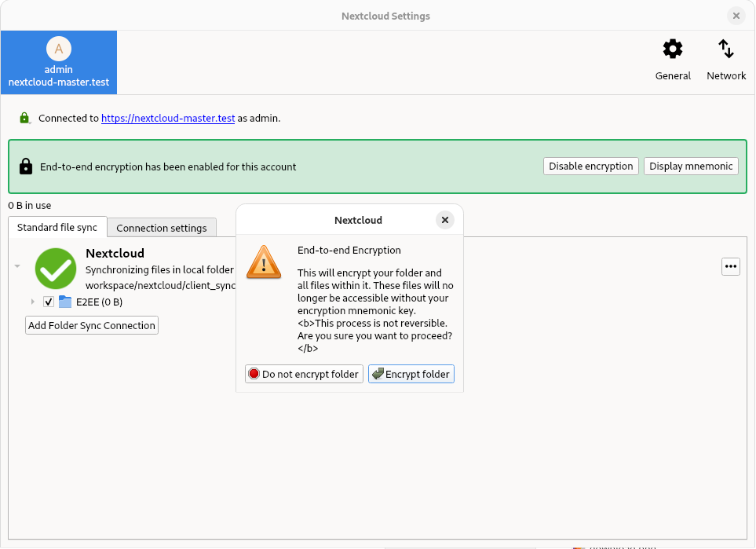
Task: Close the End-to-end Encryption dialog
Action: point(445,220)
